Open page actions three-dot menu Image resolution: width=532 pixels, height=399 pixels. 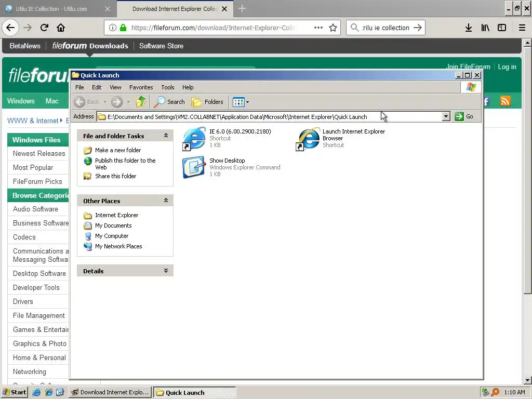318,28
